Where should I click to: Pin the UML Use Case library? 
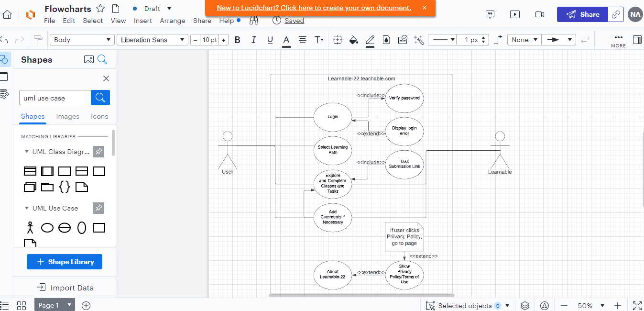pyautogui.click(x=98, y=208)
